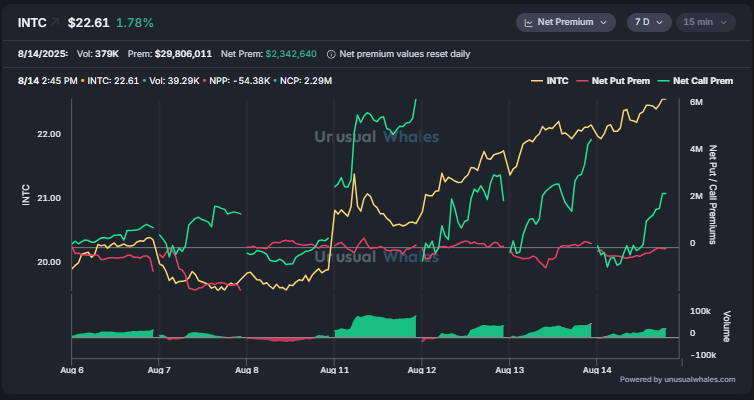This screenshot has width=754, height=400.
Task: Open the 15 min interval dropdown
Action: click(705, 23)
